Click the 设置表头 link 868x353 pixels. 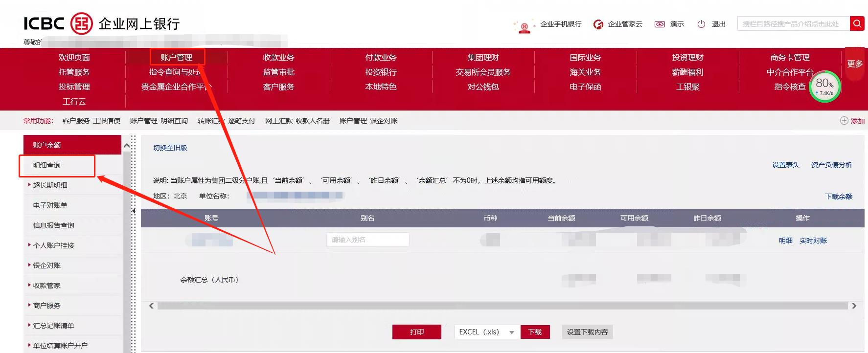pos(786,165)
